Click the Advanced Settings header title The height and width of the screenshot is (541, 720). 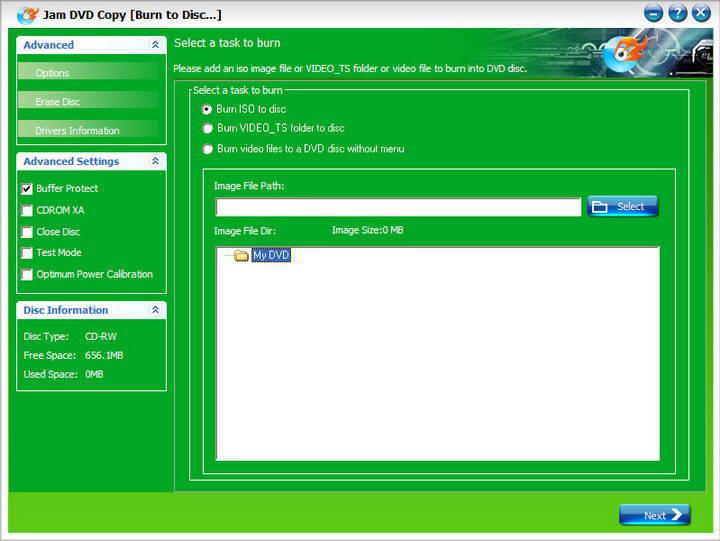pyautogui.click(x=71, y=161)
